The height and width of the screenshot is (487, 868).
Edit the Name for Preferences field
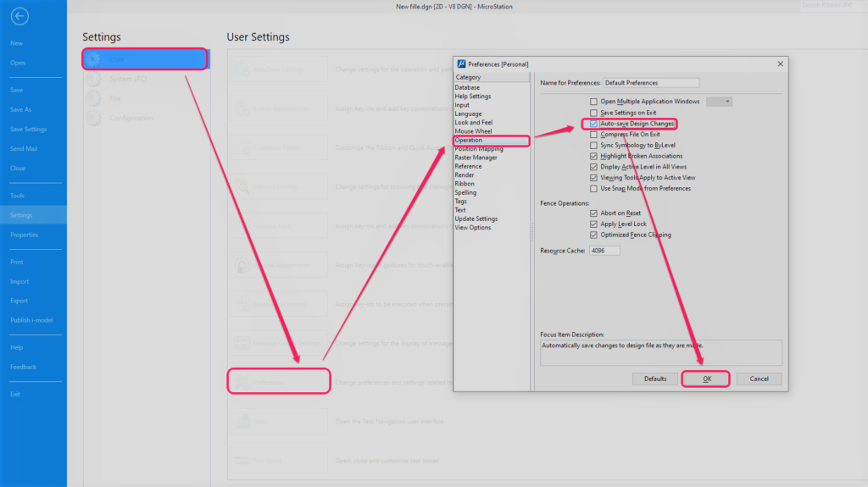click(650, 83)
